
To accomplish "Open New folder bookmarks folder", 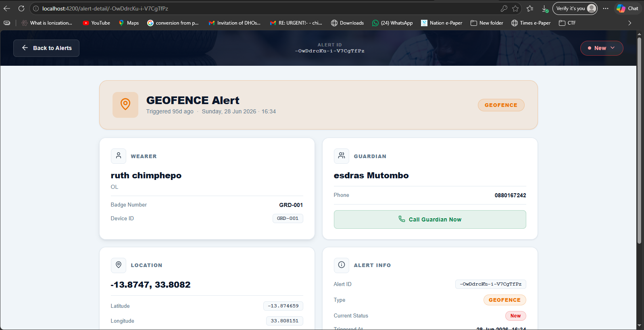I will [x=487, y=23].
